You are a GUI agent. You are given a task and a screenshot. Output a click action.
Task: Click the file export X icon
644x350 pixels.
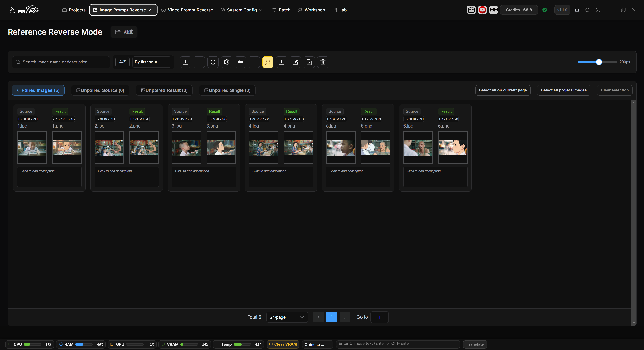(309, 62)
